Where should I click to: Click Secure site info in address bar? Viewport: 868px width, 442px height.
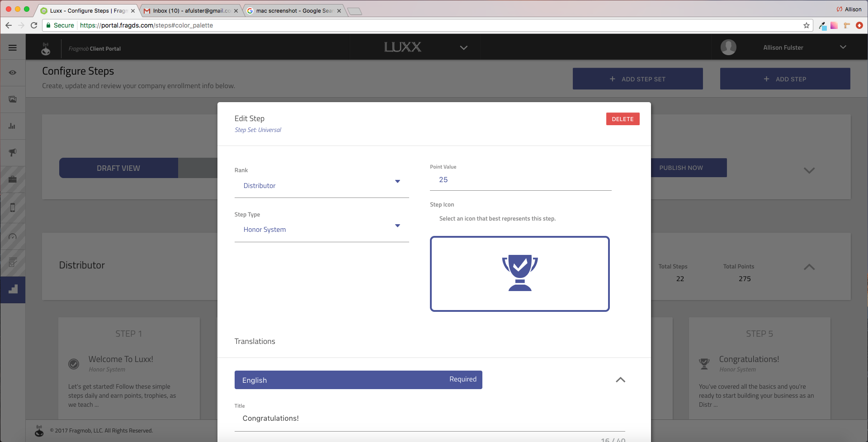(x=60, y=25)
